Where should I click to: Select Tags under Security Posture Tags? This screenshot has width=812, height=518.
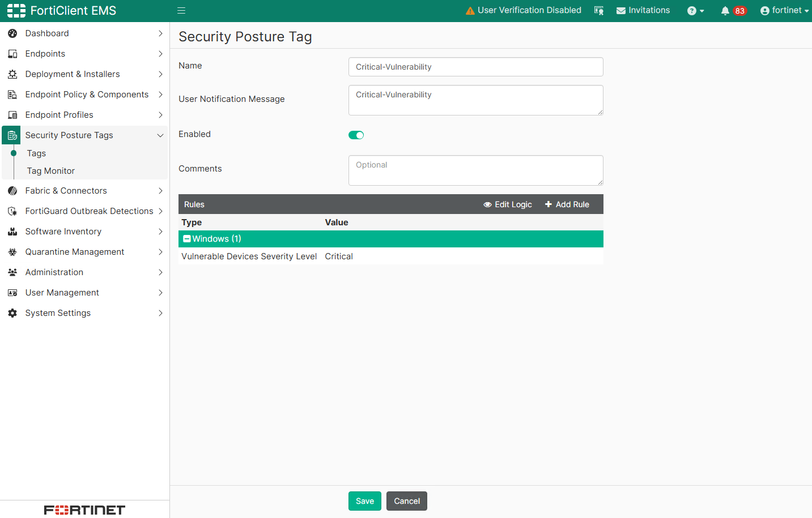36,153
